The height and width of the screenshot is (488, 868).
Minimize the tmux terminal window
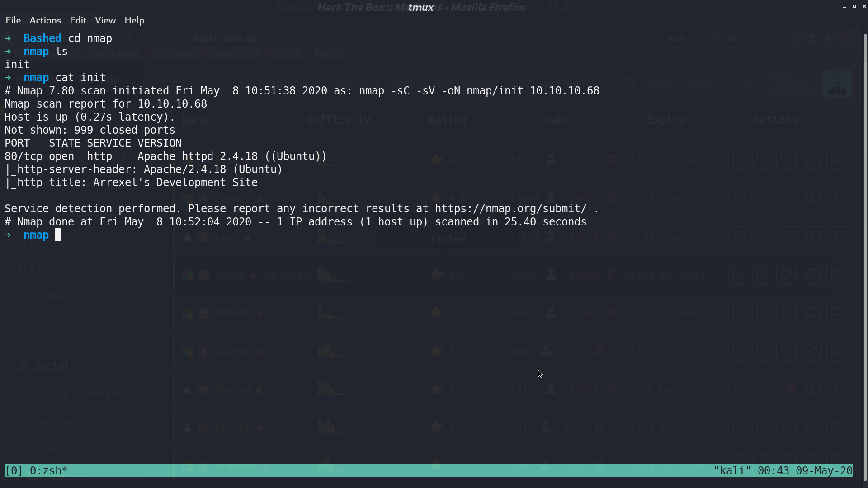pos(844,7)
